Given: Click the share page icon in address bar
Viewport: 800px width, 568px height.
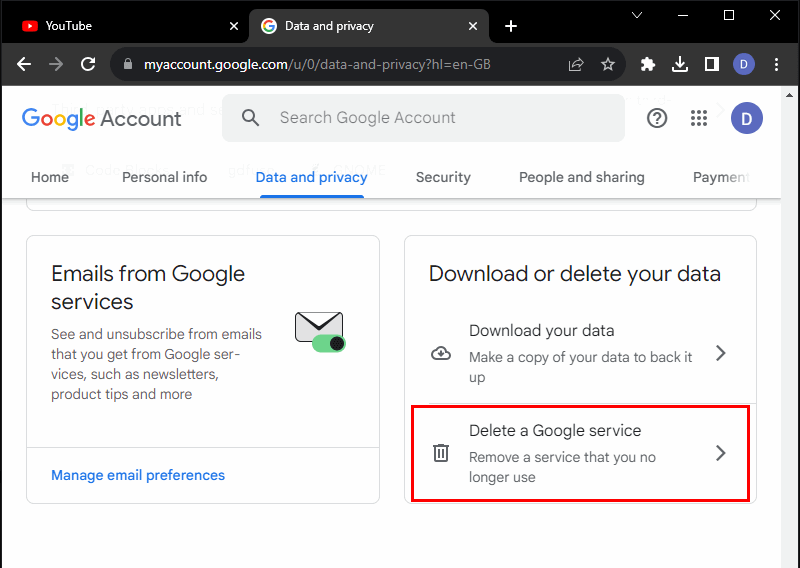Looking at the screenshot, I should click(x=576, y=64).
